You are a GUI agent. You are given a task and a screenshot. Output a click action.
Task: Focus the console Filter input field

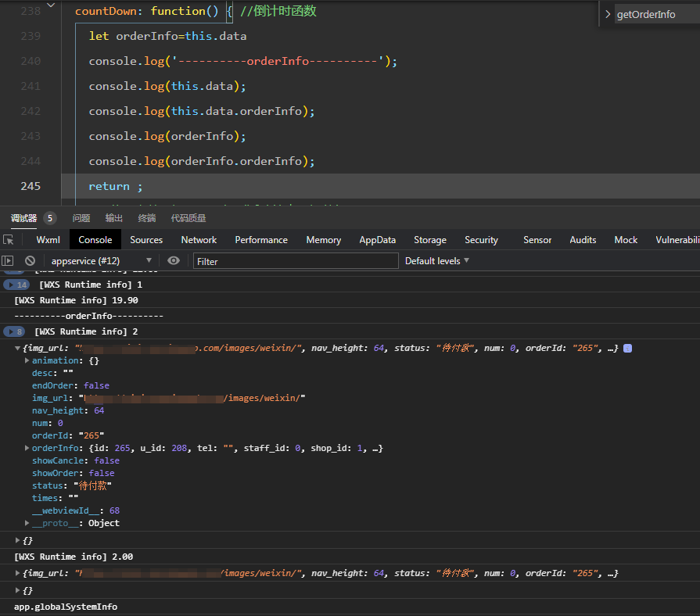pos(296,261)
